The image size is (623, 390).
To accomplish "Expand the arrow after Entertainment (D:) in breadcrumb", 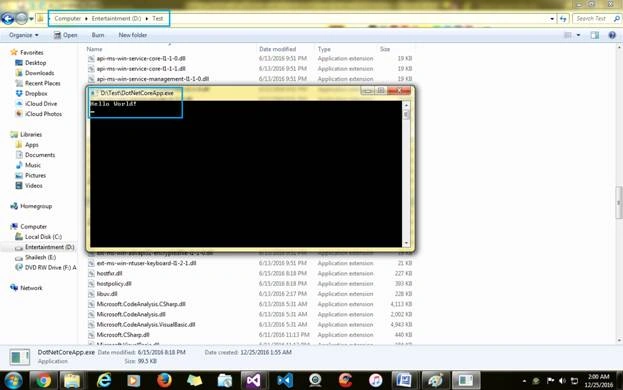I will coord(147,19).
